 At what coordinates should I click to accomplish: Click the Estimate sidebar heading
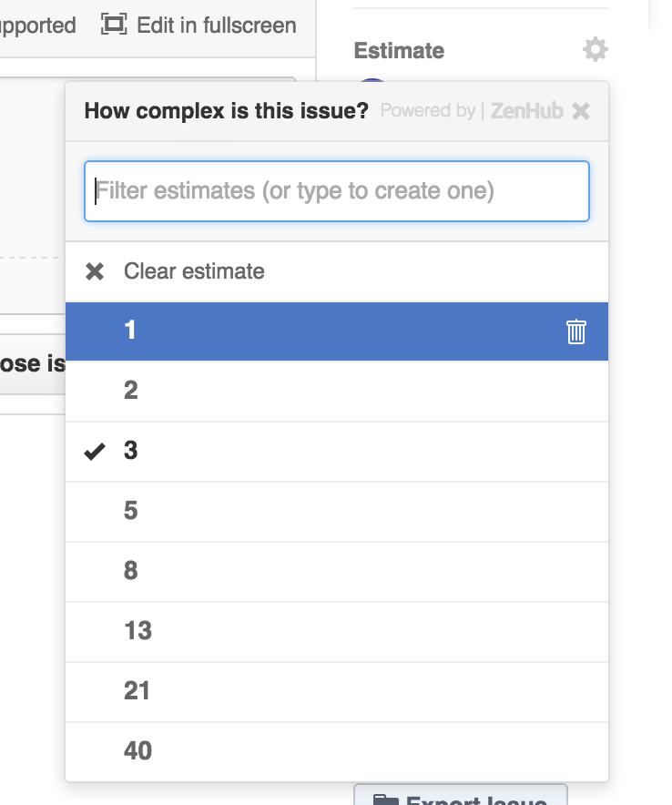[x=399, y=50]
